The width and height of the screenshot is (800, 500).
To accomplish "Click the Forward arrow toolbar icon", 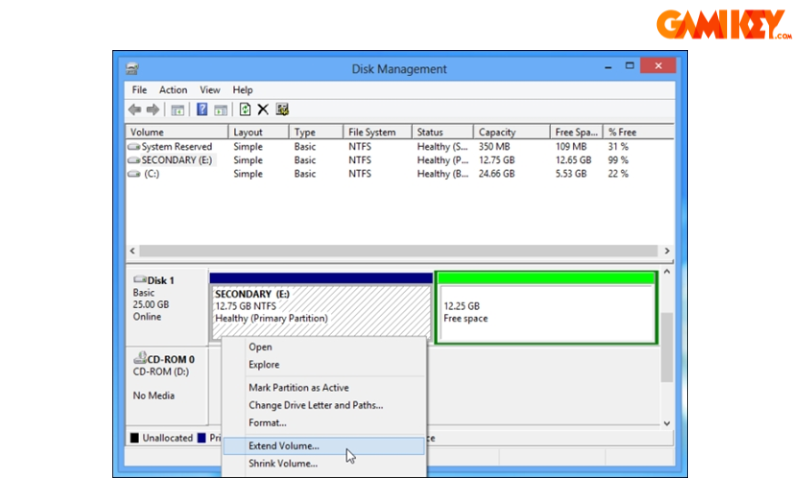I will (153, 109).
